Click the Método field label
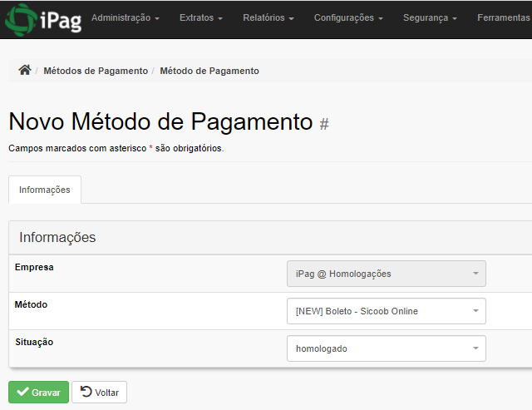Screen dimensions: 532x410 pyautogui.click(x=32, y=304)
